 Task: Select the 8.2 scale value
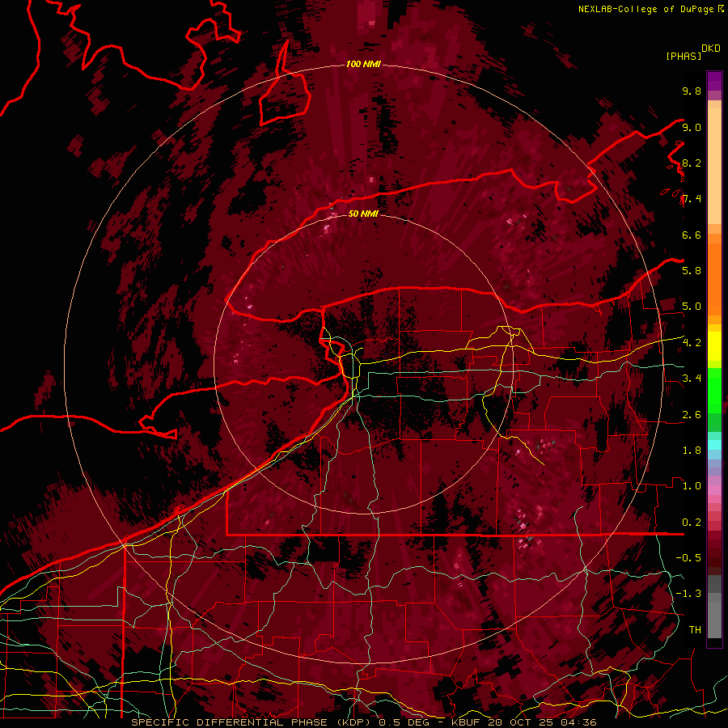tap(692, 163)
